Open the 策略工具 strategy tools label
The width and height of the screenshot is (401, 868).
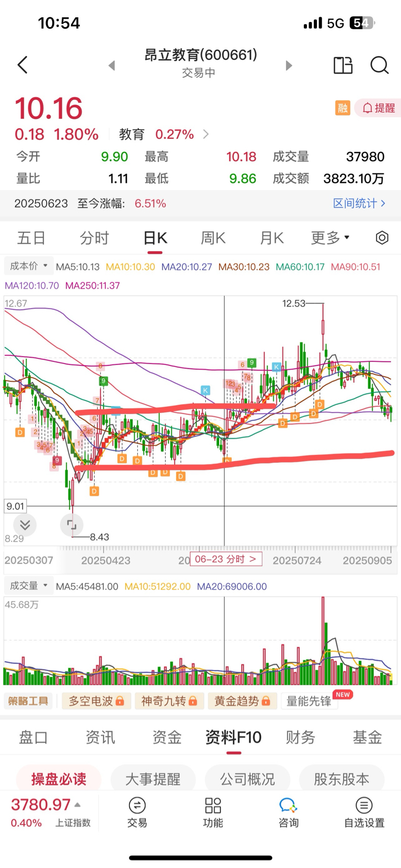tap(28, 701)
